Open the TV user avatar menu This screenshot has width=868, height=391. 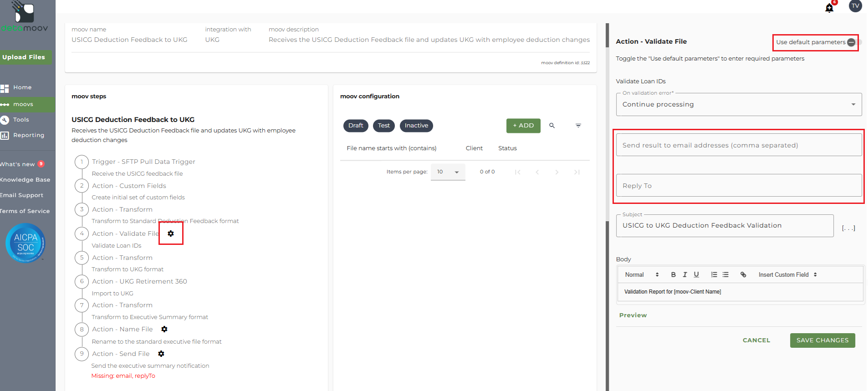pyautogui.click(x=855, y=6)
